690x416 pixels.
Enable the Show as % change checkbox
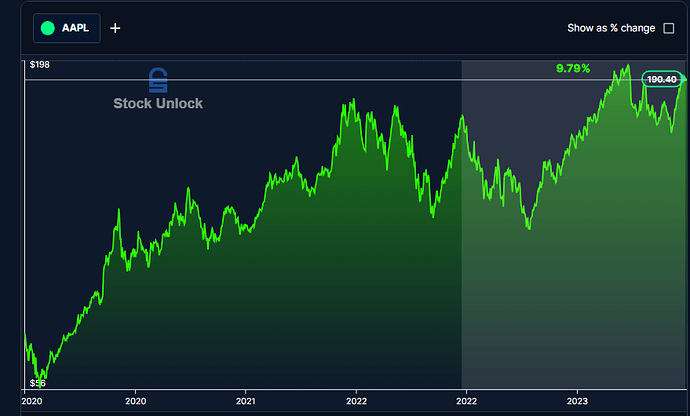tap(668, 28)
